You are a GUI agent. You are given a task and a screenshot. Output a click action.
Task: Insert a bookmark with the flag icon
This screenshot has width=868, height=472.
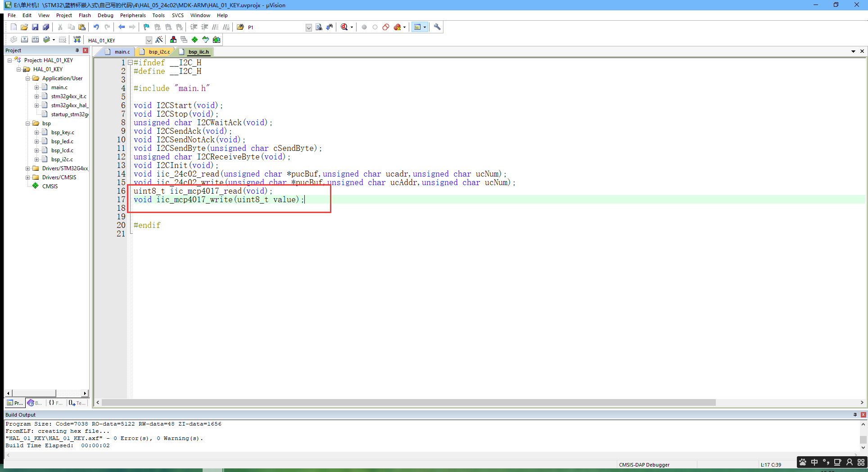coord(146,27)
